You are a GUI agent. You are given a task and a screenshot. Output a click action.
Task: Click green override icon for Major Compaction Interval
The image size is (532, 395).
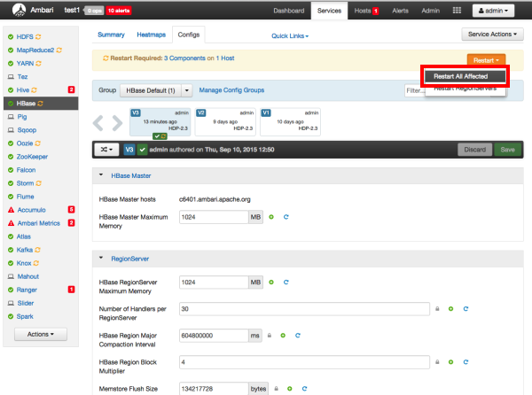coord(285,336)
